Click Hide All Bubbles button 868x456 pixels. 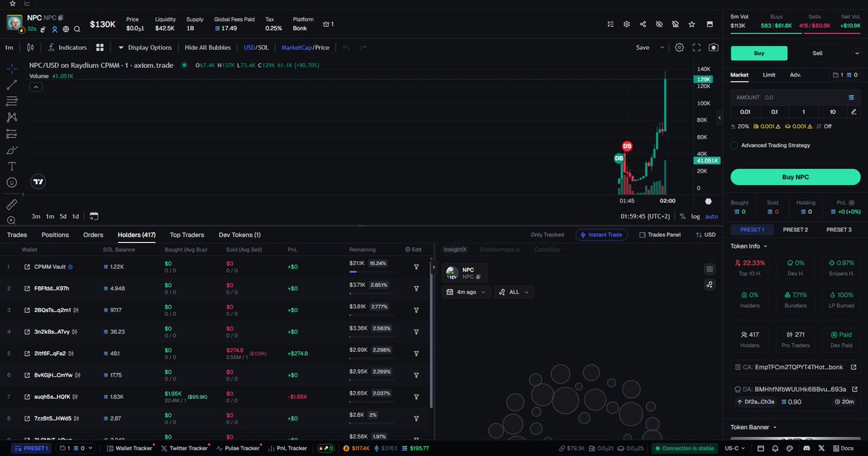pos(208,48)
